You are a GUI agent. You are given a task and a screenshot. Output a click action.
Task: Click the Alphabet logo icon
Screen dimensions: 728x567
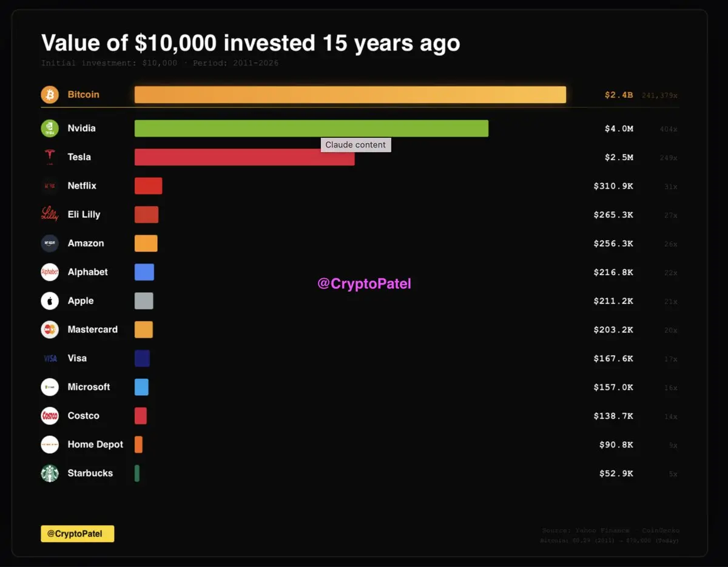click(50, 272)
